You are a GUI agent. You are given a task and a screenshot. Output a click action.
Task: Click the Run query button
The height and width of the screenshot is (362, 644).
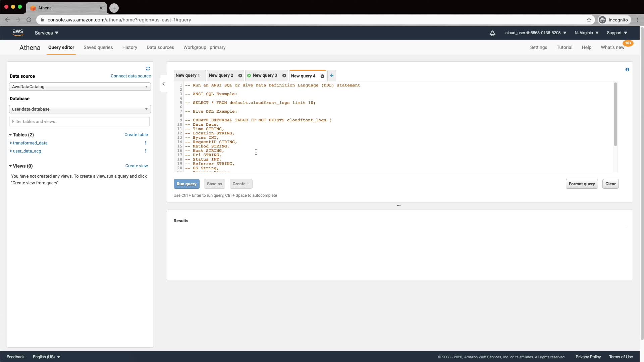(x=186, y=184)
